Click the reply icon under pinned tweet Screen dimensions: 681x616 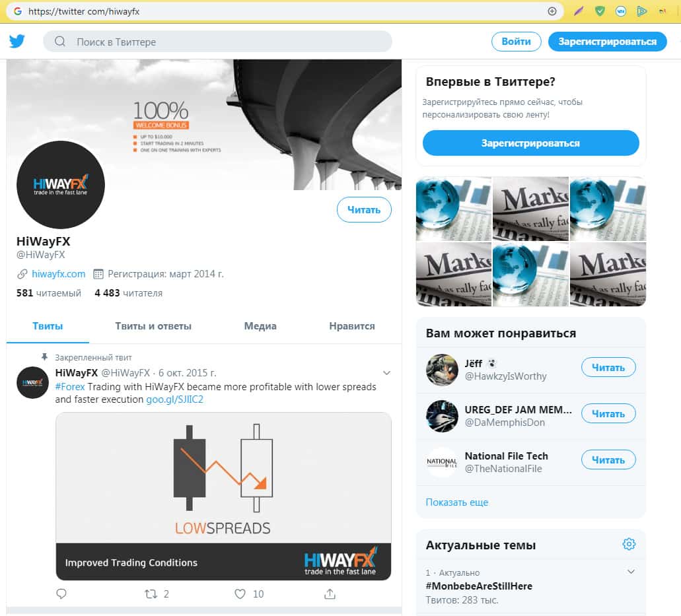point(61,594)
